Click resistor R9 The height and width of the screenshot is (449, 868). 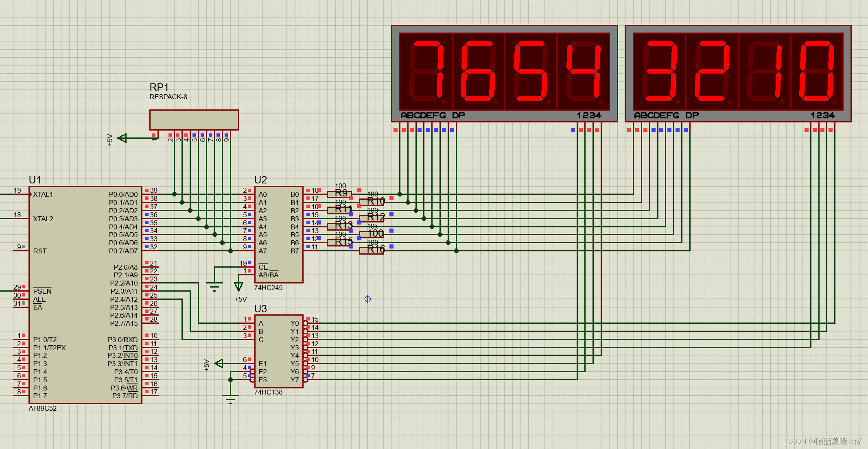339,194
